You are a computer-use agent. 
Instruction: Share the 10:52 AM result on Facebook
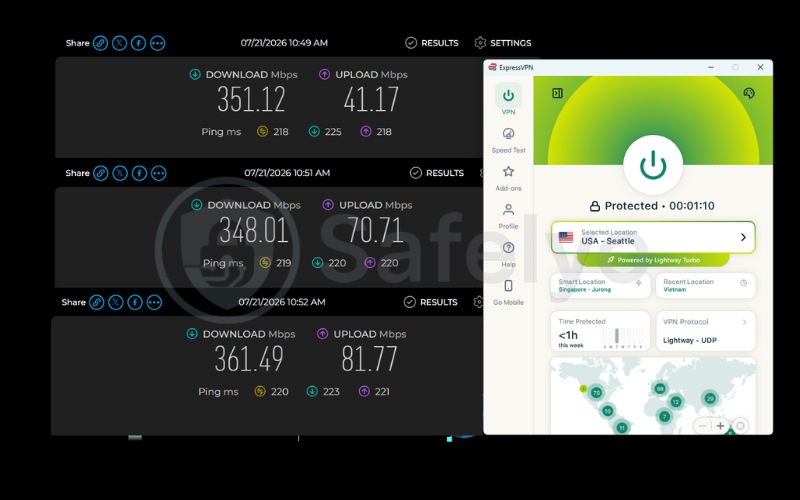point(135,302)
